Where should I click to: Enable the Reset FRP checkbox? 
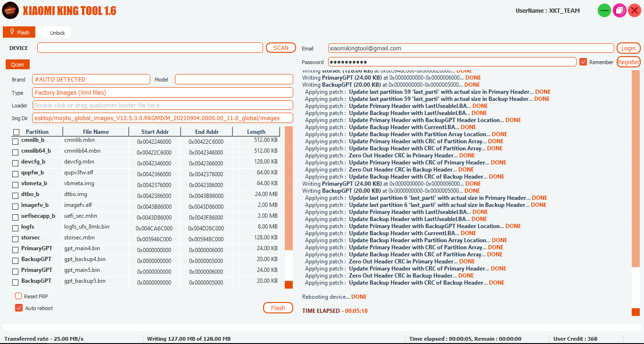point(18,296)
